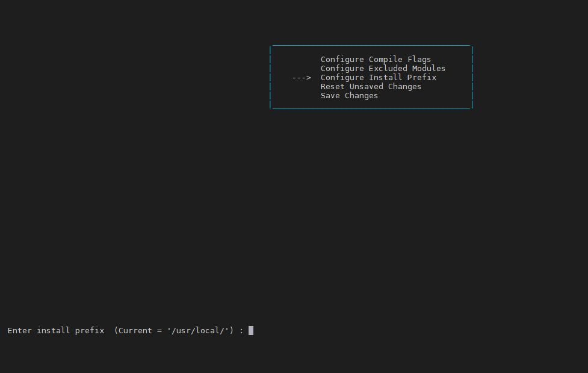
Task: Click the bottom border of the menu box
Action: (x=371, y=108)
